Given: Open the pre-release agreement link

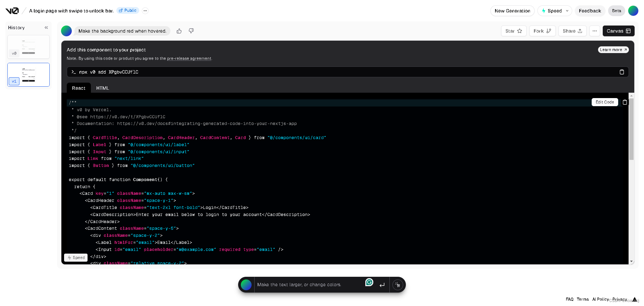Looking at the screenshot, I should pos(189,58).
